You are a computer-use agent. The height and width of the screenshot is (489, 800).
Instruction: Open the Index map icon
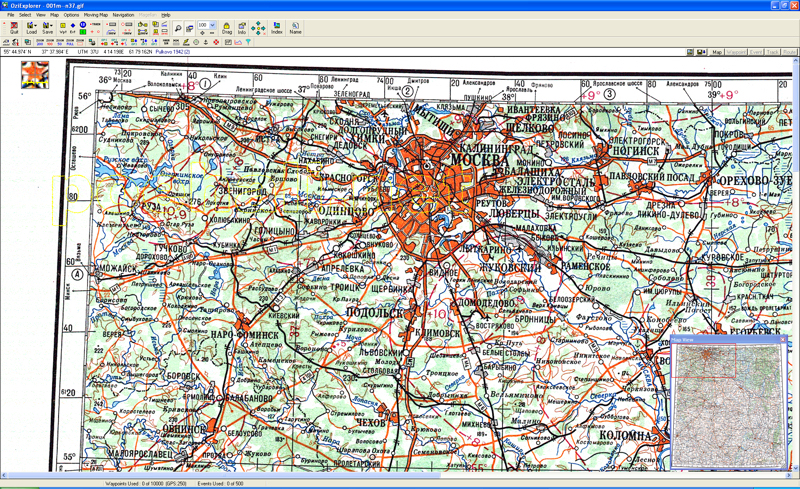point(277,28)
